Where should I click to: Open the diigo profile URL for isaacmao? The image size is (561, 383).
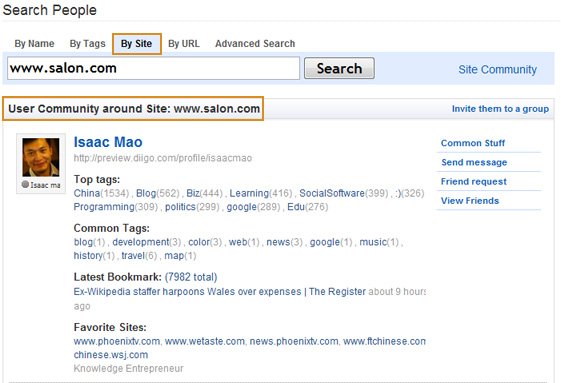[x=163, y=158]
